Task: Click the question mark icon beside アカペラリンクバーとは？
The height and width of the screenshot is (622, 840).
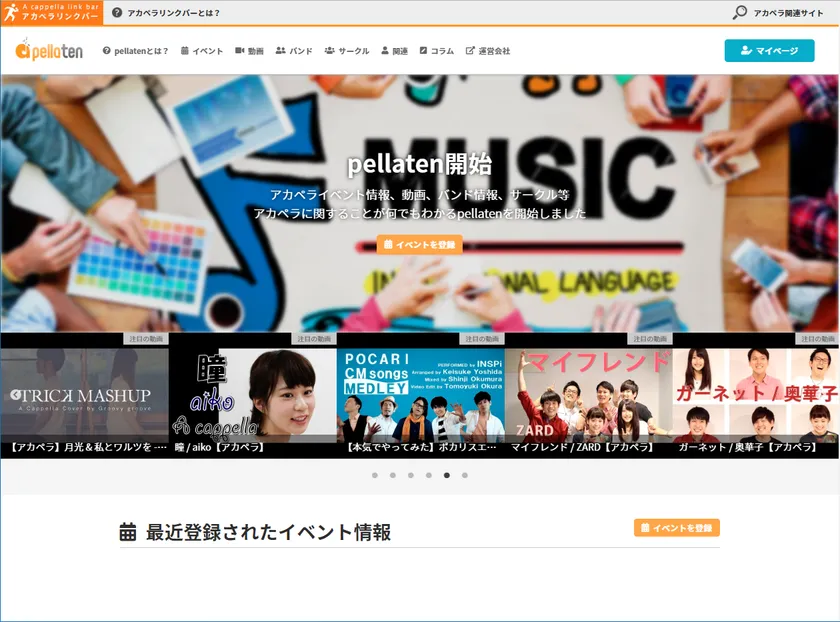Action: point(117,13)
